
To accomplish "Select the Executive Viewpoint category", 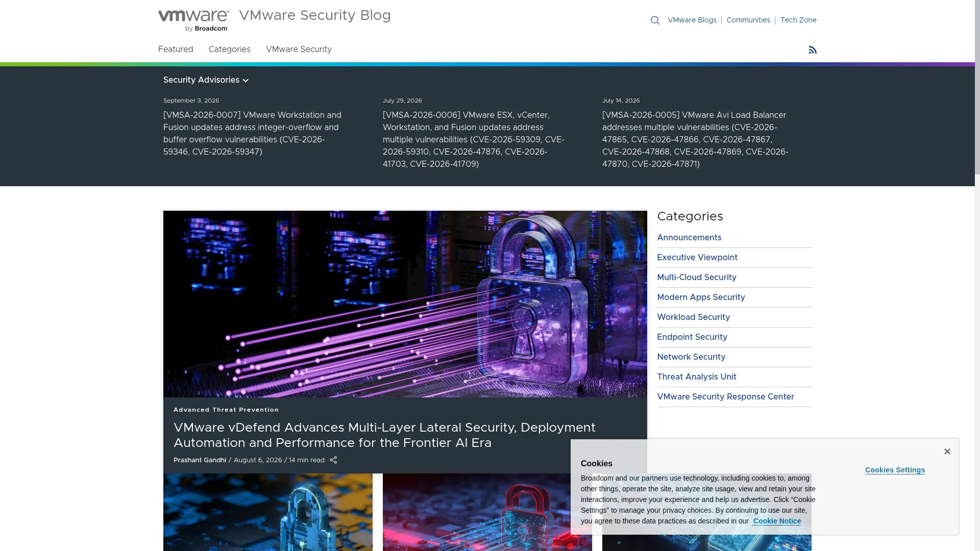I will coord(697,258).
